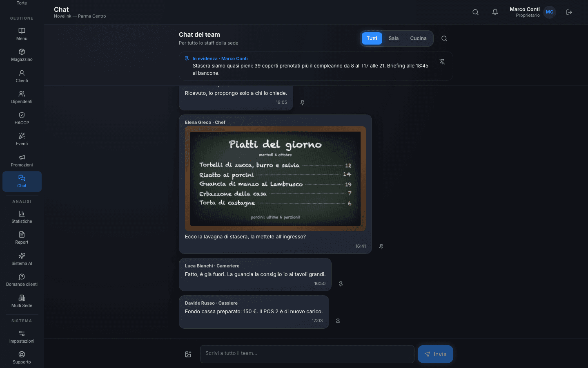Go to the Eventi page

click(x=22, y=139)
